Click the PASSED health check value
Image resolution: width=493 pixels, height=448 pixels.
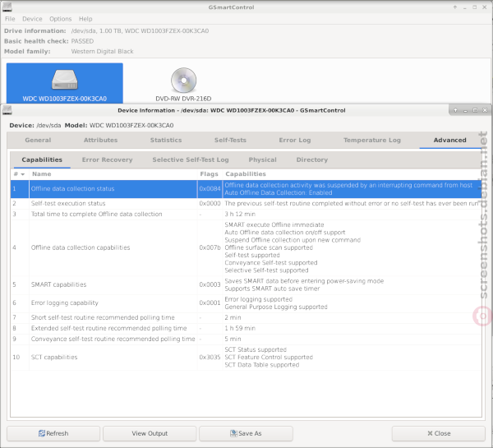pos(82,41)
